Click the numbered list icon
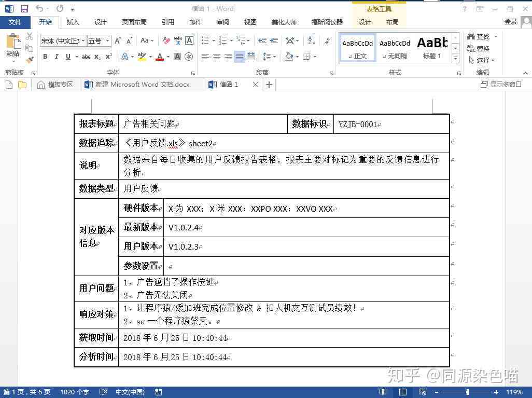532x398 pixels. click(223, 40)
